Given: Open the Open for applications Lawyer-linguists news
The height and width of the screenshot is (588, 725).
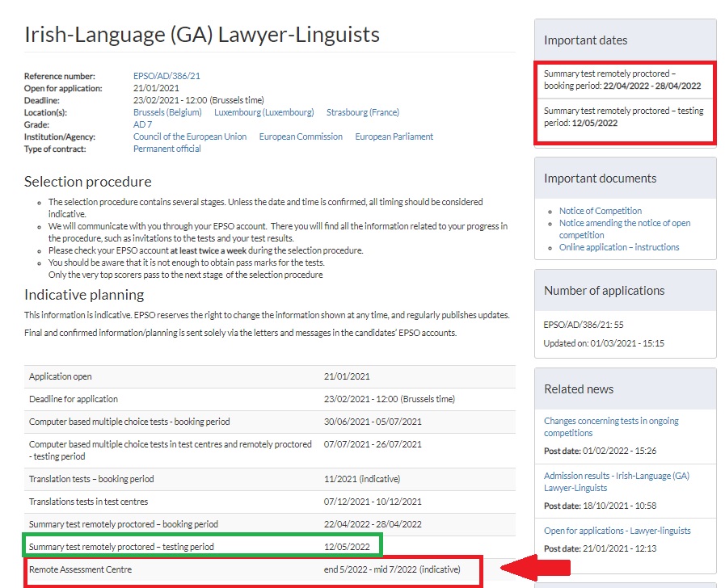Looking at the screenshot, I should point(617,531).
